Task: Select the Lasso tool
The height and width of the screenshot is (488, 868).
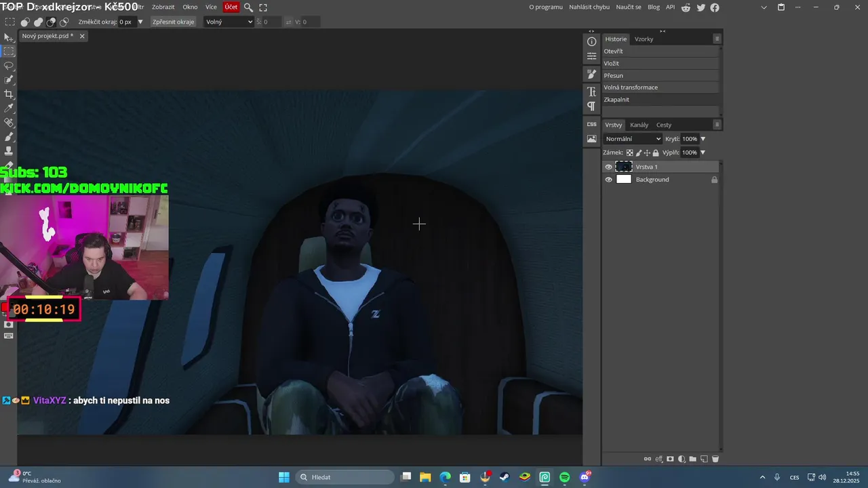Action: 9,66
